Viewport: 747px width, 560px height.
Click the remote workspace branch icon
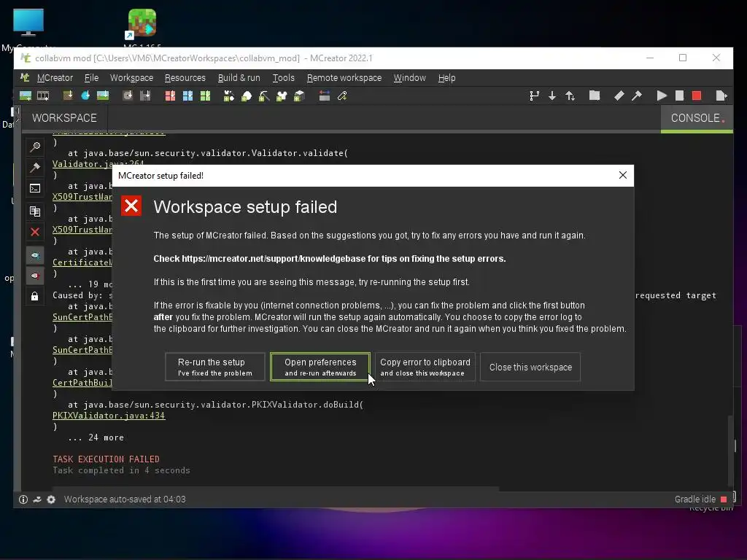(x=535, y=96)
